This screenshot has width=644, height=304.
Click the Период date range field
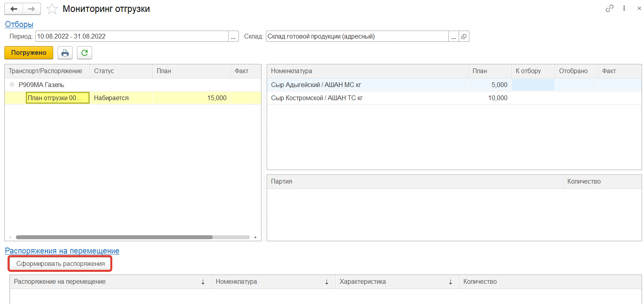[x=132, y=37]
